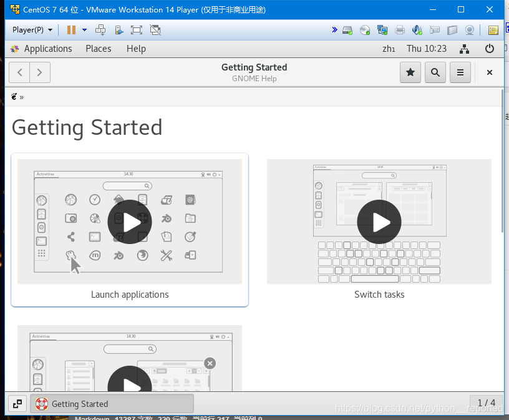Click the zh input source indicator
This screenshot has height=420, width=509.
coord(389,49)
